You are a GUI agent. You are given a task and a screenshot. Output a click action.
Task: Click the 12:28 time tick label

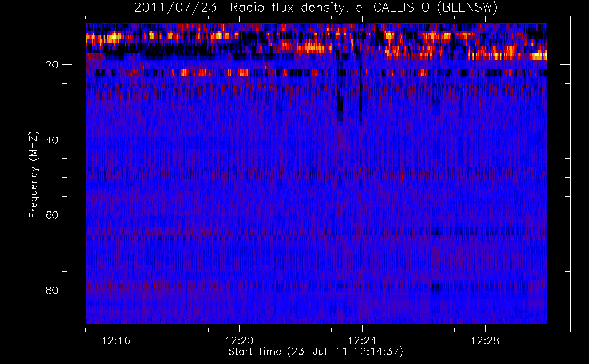point(485,341)
